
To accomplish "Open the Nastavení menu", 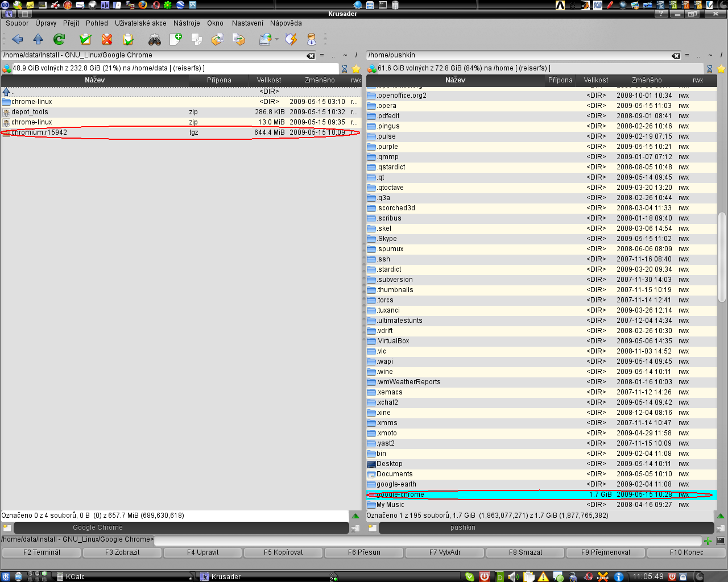I will 247,23.
